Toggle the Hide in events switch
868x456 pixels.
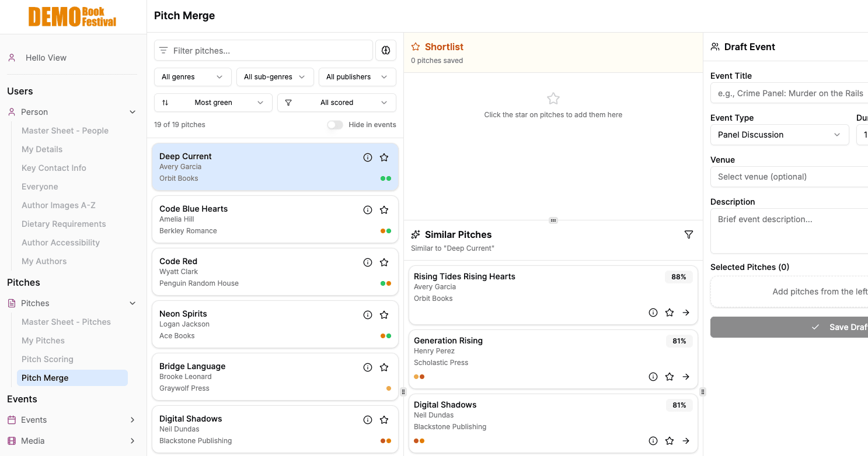point(334,124)
